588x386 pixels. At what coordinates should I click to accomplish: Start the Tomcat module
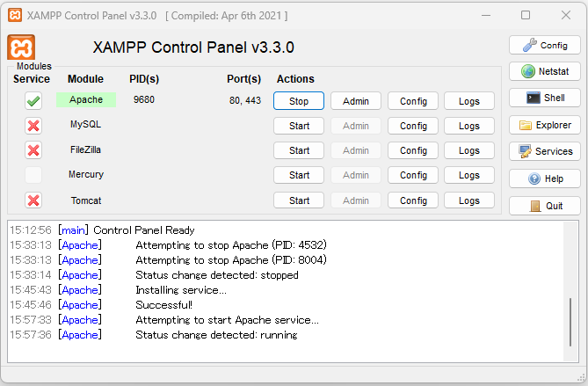299,200
